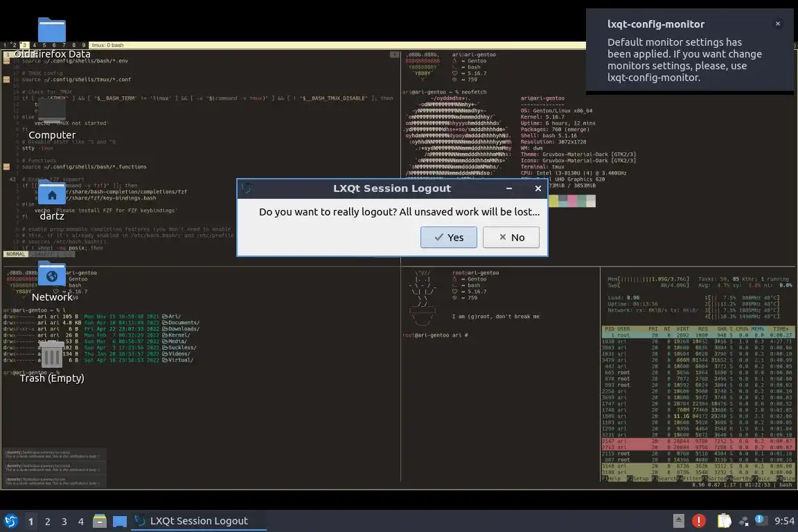Switch to virtual desktop 2
This screenshot has height=532, width=798.
pos(47,522)
